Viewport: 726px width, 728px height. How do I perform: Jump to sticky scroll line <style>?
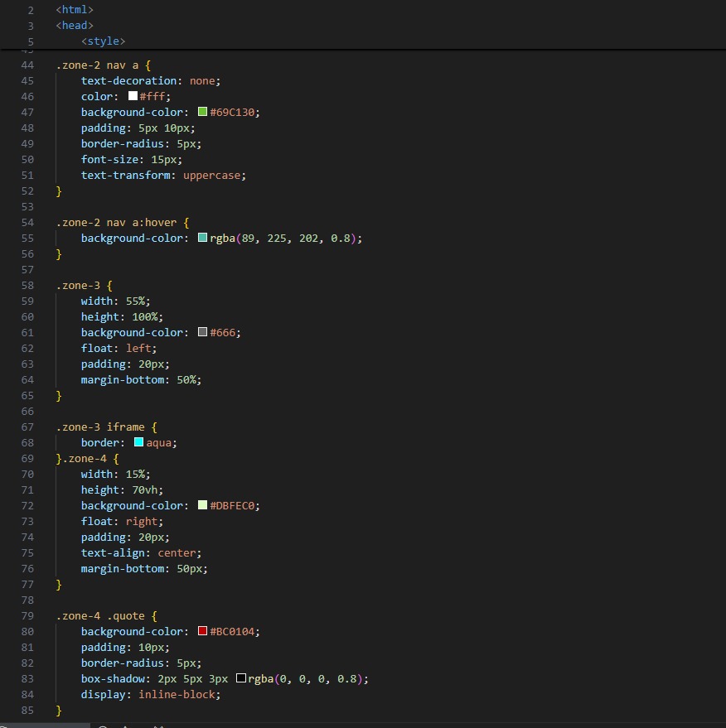(x=103, y=41)
